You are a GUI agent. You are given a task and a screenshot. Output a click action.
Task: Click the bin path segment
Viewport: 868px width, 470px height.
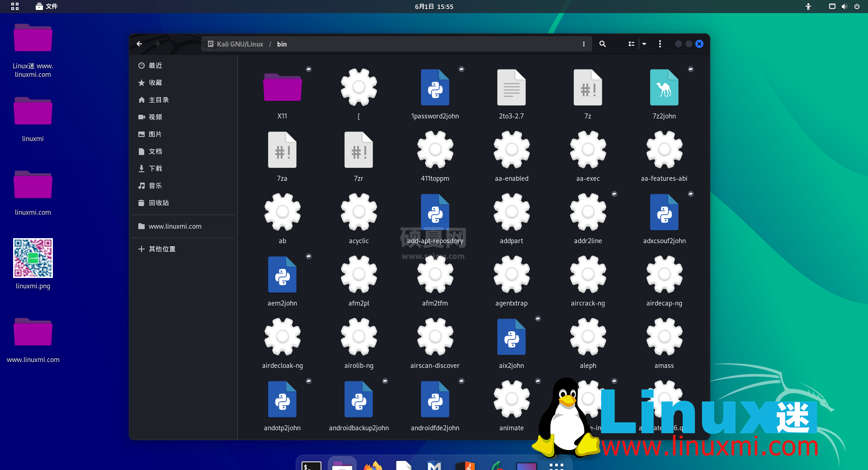[282, 44]
